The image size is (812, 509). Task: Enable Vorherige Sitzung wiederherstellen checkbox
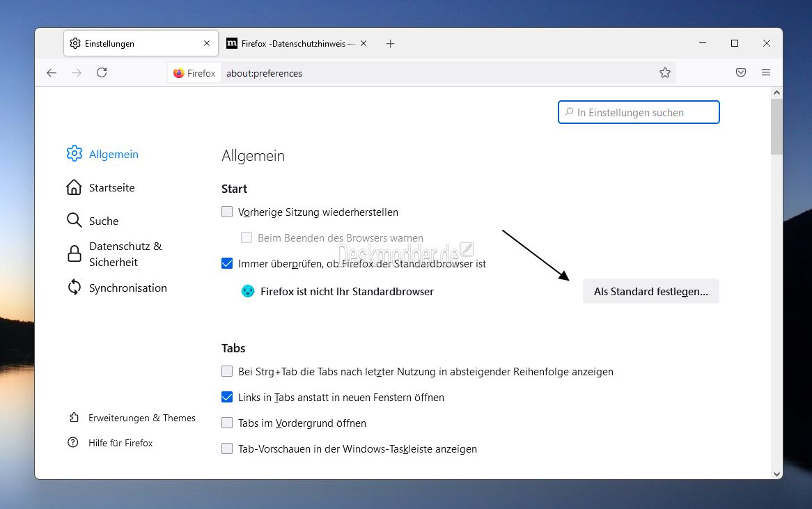coord(227,212)
